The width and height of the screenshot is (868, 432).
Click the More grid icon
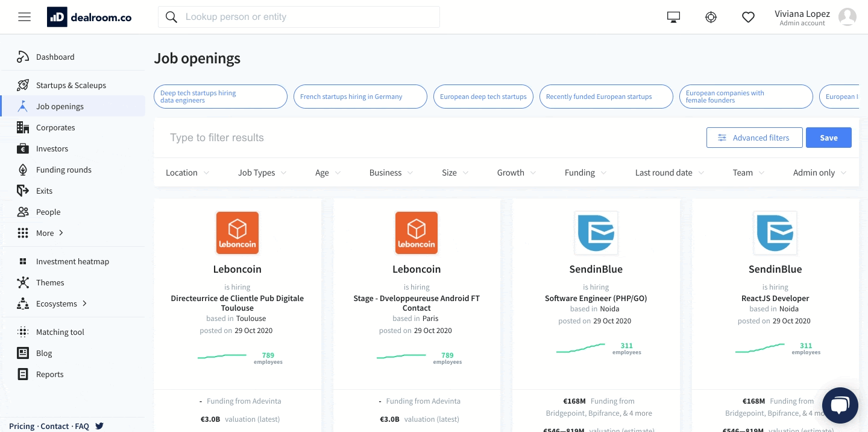click(x=23, y=233)
